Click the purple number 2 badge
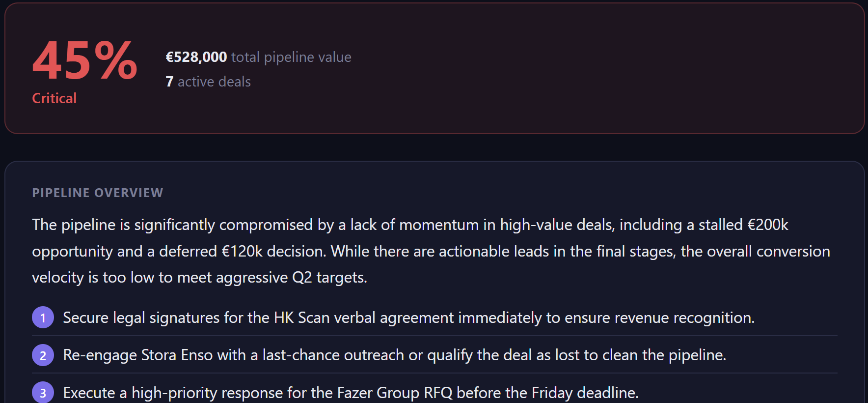 point(43,355)
